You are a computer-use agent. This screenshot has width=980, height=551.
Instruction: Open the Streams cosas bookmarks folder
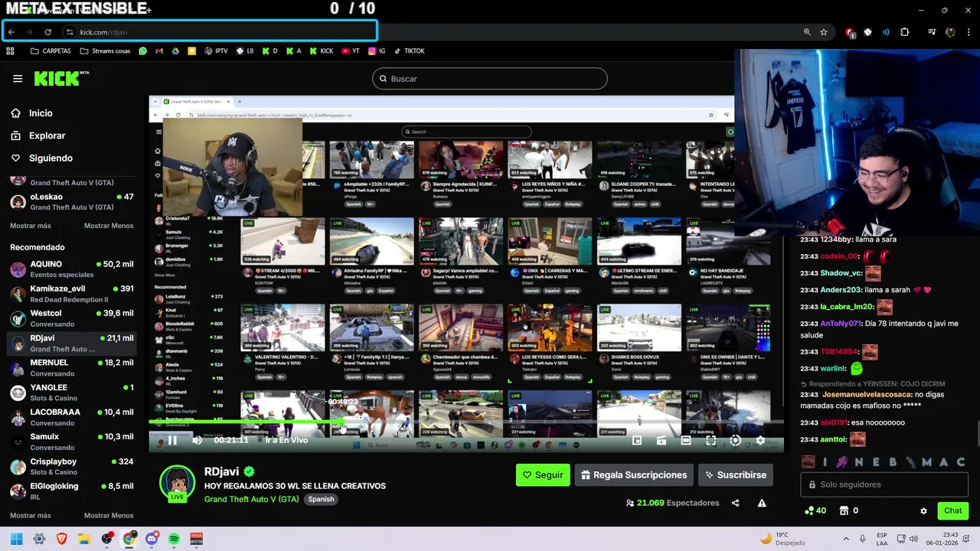point(104,51)
